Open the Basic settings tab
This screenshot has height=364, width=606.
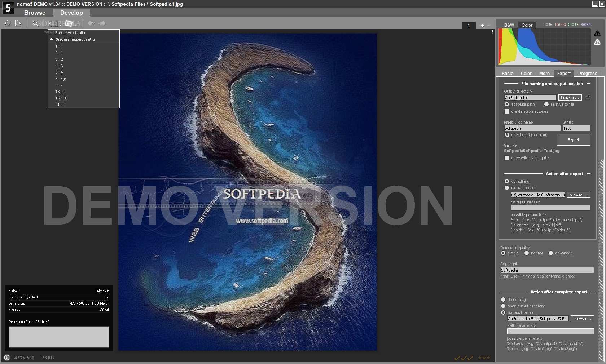click(507, 73)
